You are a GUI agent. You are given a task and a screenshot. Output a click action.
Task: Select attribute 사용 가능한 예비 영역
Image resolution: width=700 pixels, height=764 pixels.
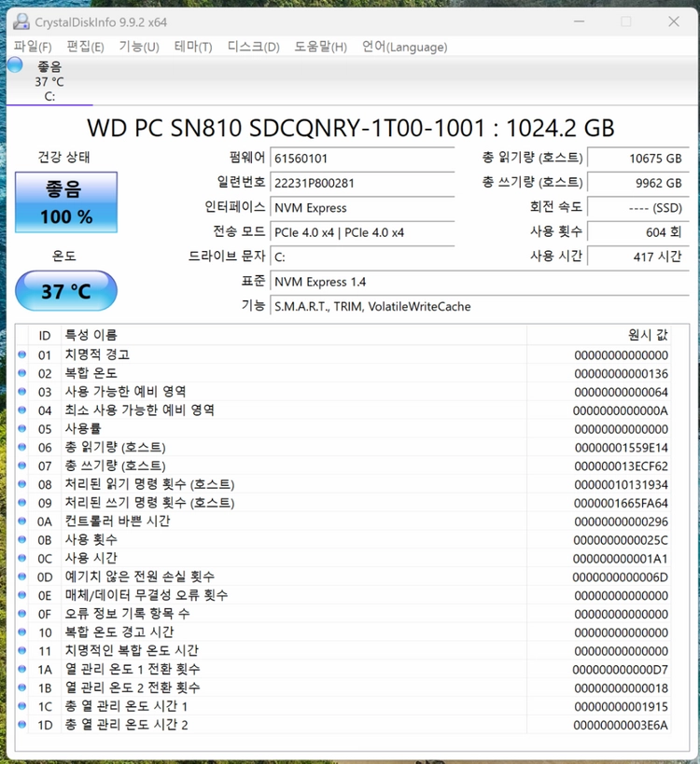(126, 392)
